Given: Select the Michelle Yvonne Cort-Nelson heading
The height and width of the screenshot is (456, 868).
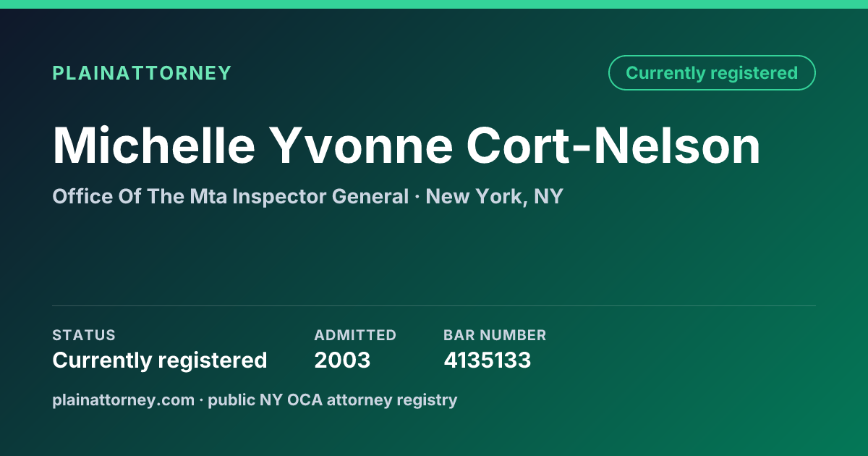Looking at the screenshot, I should [x=407, y=145].
